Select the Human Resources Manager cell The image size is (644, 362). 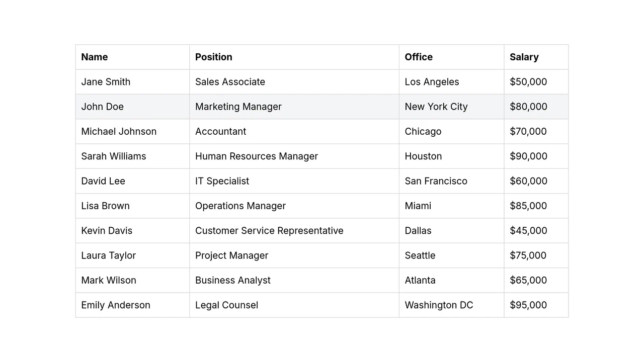(x=294, y=156)
